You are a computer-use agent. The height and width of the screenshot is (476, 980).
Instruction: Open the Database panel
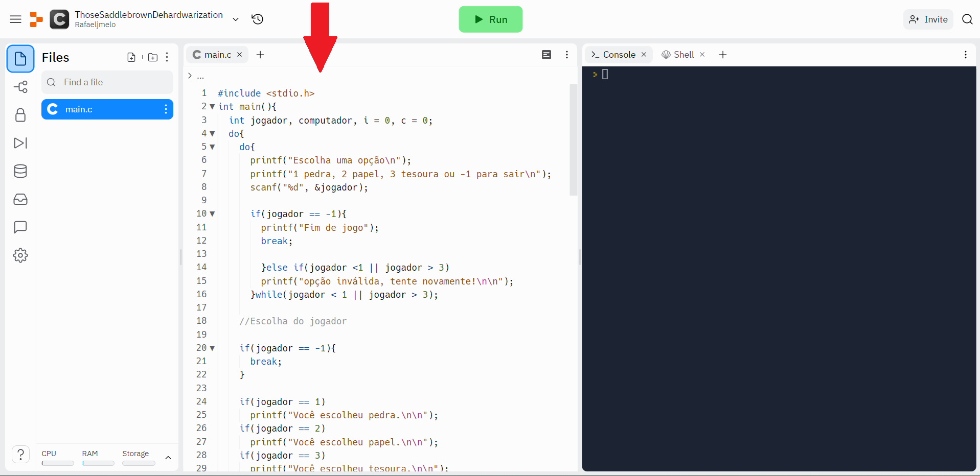20,171
